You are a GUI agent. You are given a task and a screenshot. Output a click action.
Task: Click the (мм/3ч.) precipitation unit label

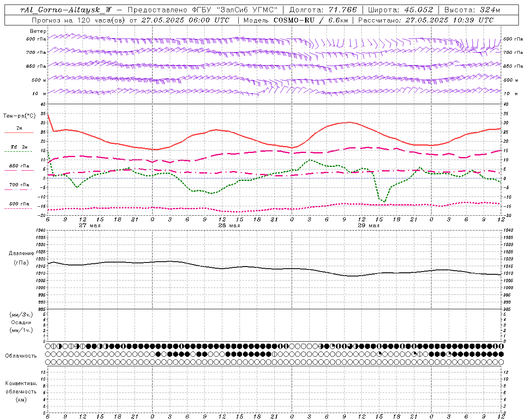tap(21, 315)
